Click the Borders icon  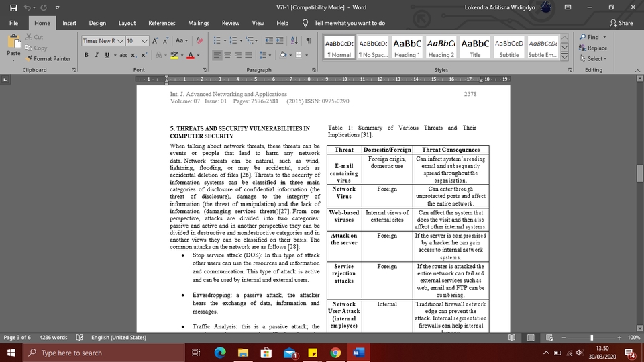[x=299, y=55]
